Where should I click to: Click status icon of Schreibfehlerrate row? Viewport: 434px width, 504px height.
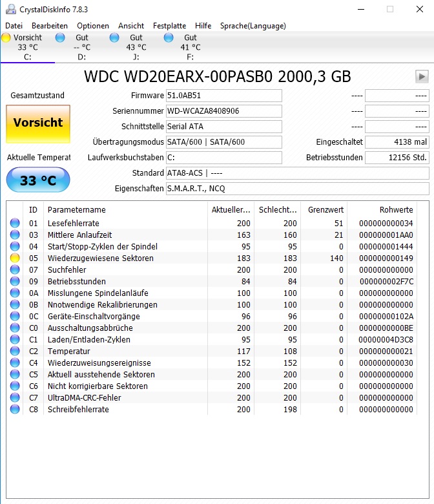coord(15,409)
